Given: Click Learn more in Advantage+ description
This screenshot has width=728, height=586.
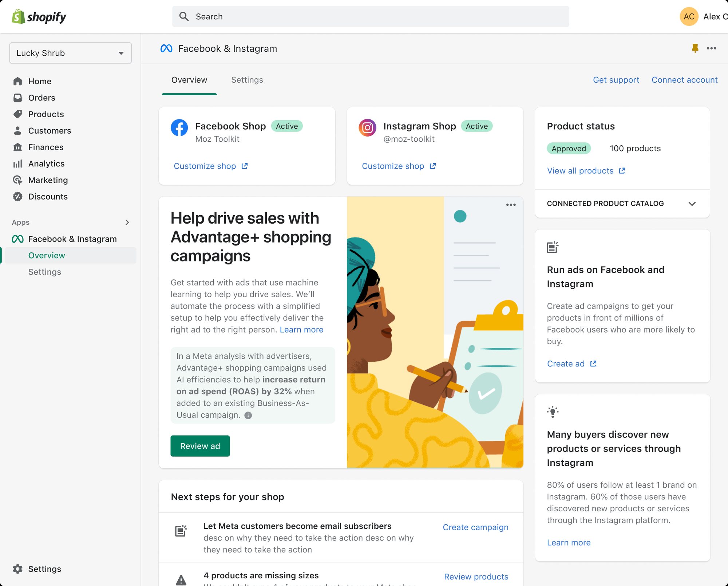Looking at the screenshot, I should [x=301, y=330].
